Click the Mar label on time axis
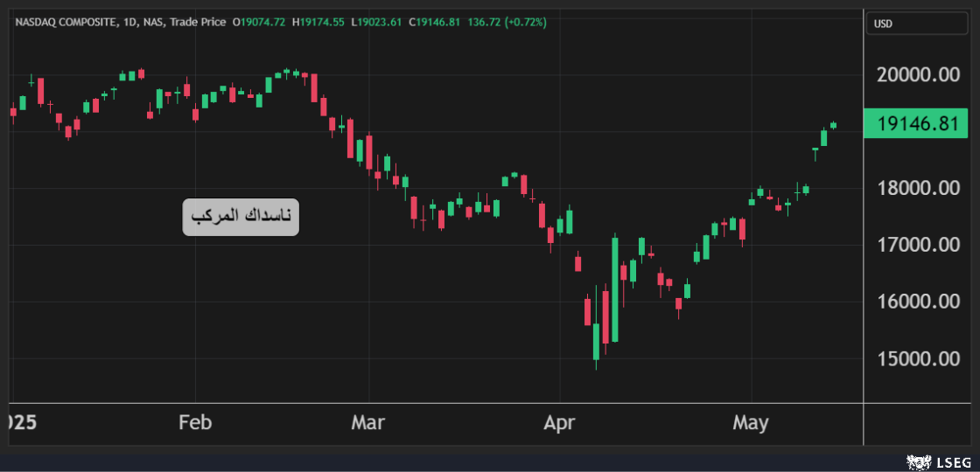Viewport: 980px width, 472px height. (367, 423)
